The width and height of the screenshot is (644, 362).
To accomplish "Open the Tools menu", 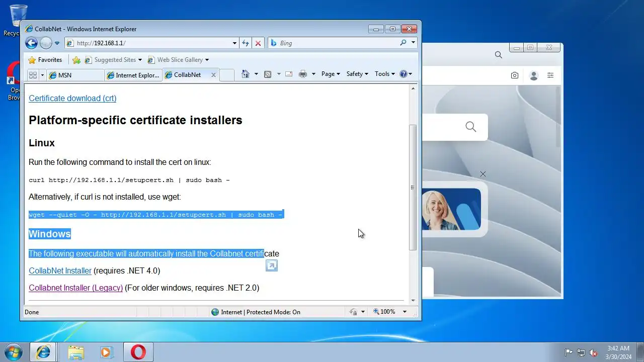I will 384,74.
